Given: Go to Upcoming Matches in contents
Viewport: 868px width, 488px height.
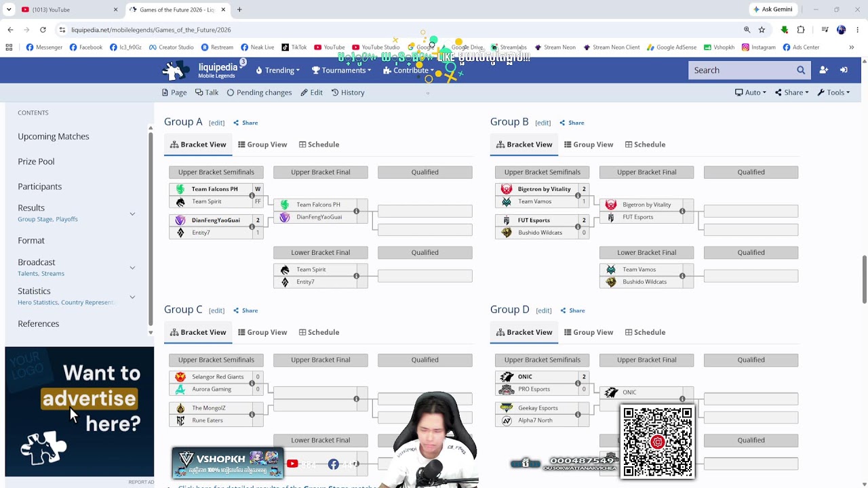Looking at the screenshot, I should point(54,136).
